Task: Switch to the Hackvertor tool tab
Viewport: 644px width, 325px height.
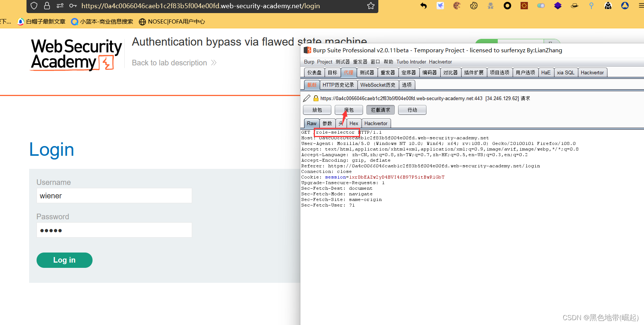Action: point(592,72)
